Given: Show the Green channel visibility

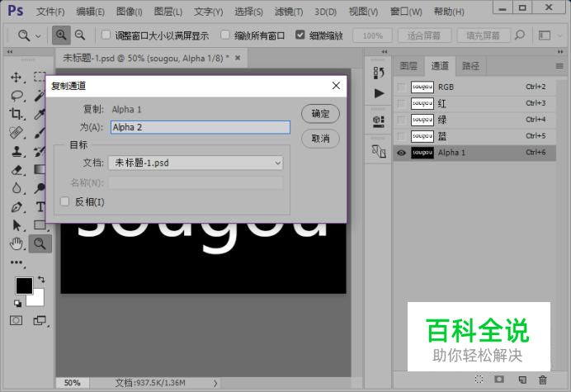Looking at the screenshot, I should pos(401,120).
